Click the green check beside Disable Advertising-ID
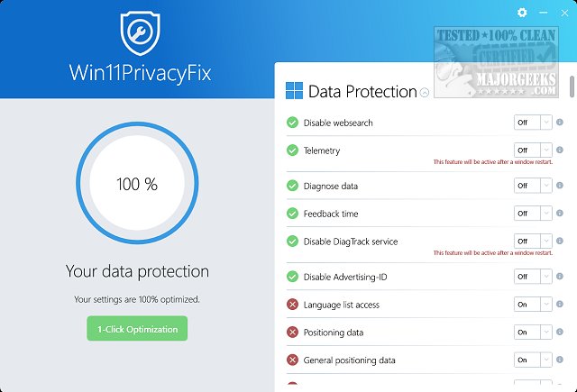Image resolution: width=577 pixels, height=392 pixels. [x=292, y=277]
